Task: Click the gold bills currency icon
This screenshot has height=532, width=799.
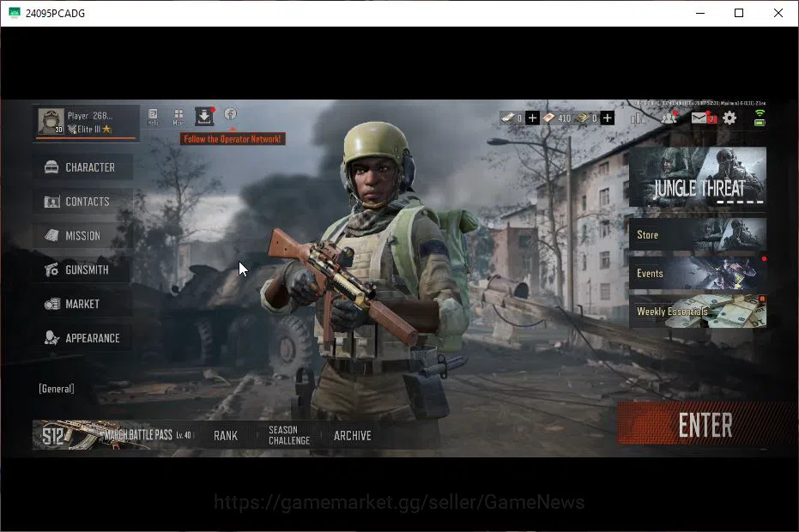Action: [583, 118]
